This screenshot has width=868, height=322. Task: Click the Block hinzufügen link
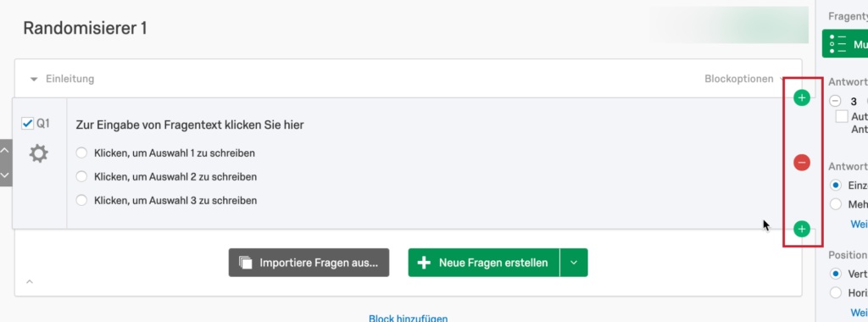(408, 318)
